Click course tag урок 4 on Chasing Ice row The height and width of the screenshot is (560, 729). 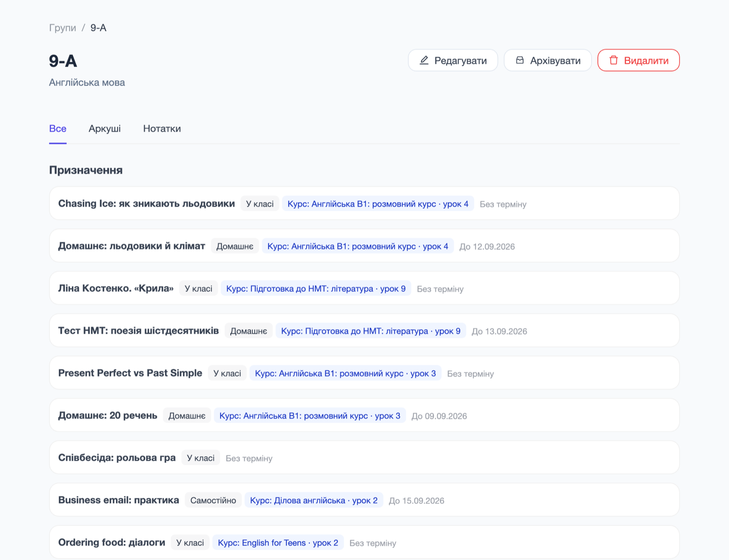378,204
